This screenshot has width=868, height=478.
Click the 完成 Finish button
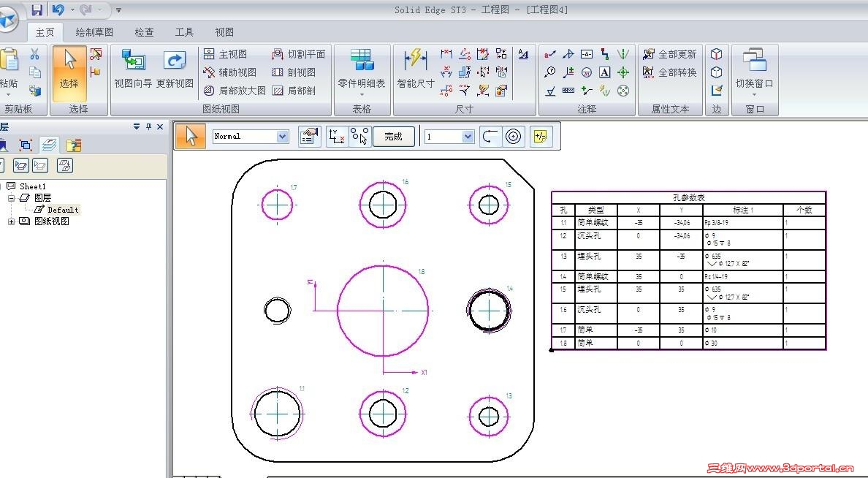click(x=393, y=136)
